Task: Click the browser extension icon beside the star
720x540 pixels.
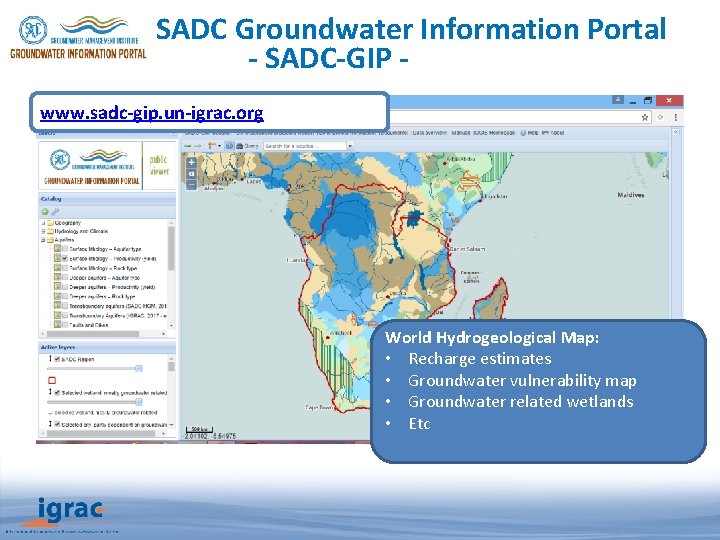Action: 660,118
